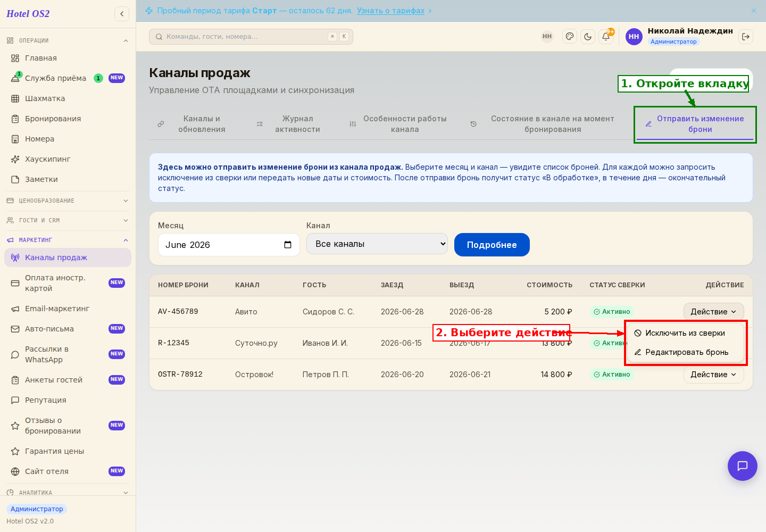The image size is (766, 532).
Task: Open the НН user avatar
Action: tap(634, 37)
